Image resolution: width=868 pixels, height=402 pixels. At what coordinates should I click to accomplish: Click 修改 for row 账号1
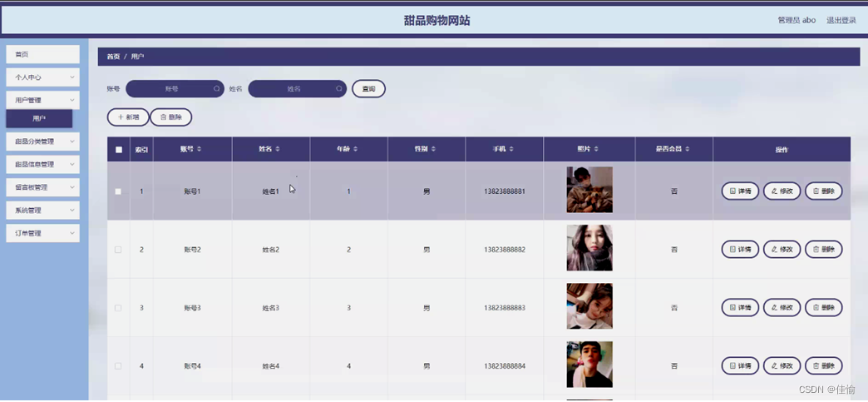782,191
